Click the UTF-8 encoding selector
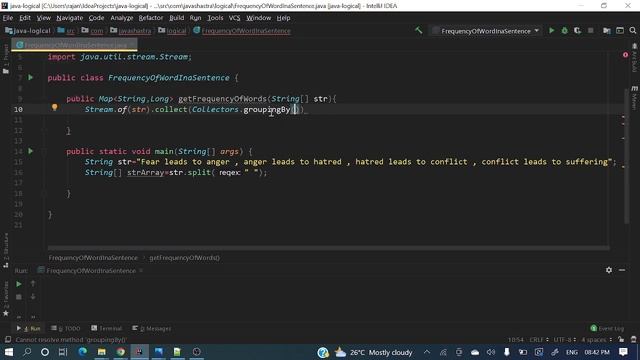 [x=564, y=340]
